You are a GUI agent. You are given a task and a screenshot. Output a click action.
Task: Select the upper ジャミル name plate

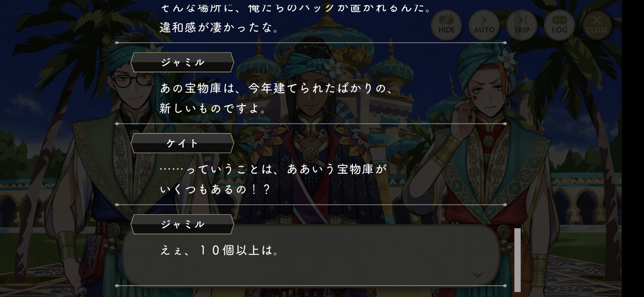[182, 62]
